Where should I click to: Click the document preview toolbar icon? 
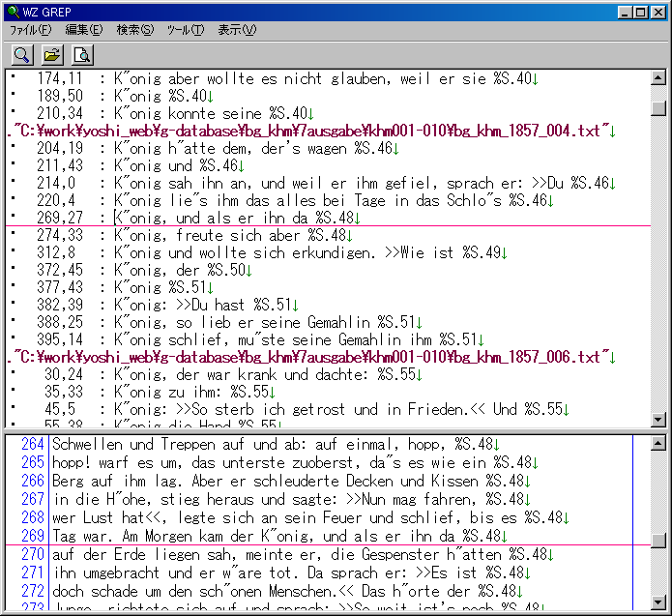[x=82, y=55]
